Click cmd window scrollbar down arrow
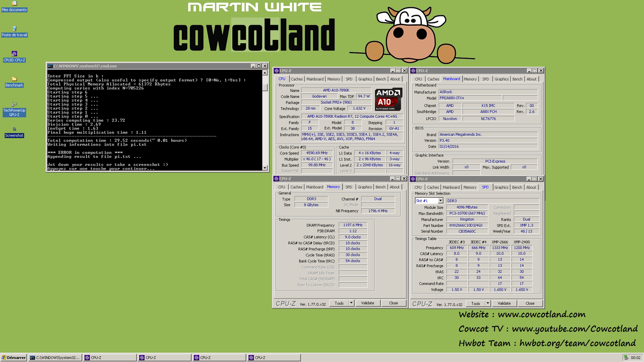Image resolution: width=644 pixels, height=362 pixels. (x=265, y=168)
